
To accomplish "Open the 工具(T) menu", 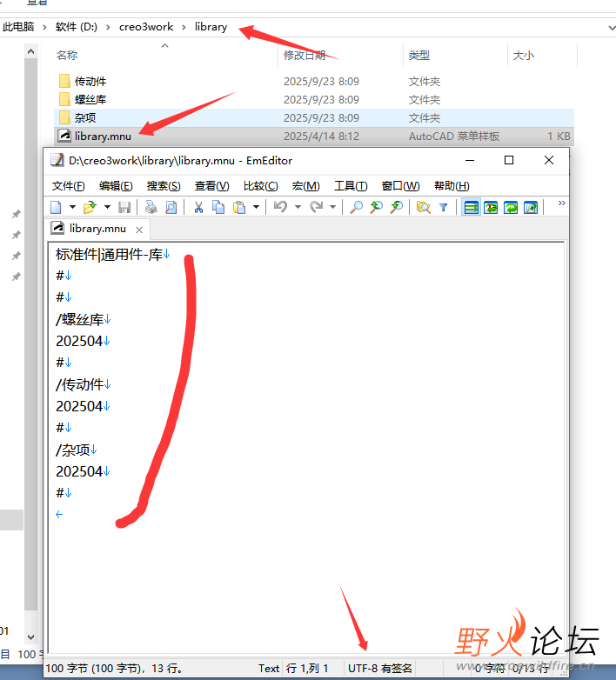I will pos(351,186).
